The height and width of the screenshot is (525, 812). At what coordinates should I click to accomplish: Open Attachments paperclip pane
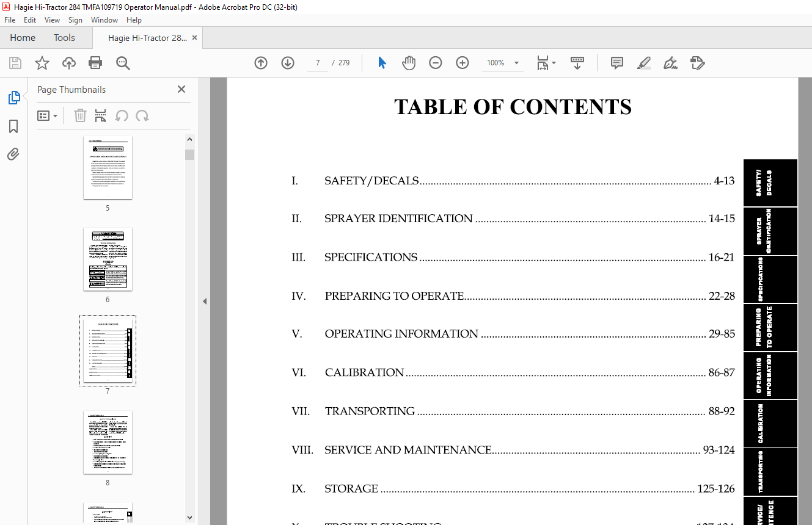pyautogui.click(x=13, y=154)
